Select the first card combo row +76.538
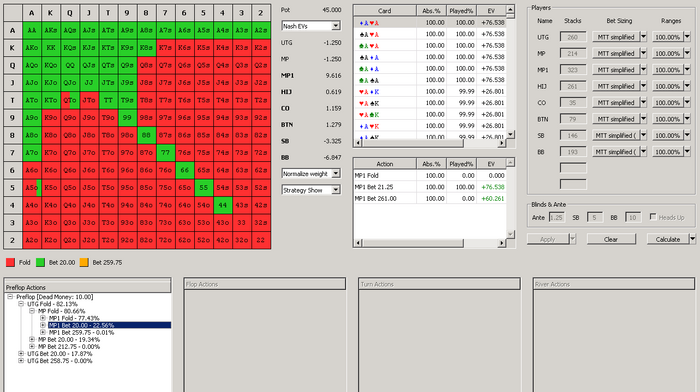The width and height of the screenshot is (700, 392). (x=429, y=22)
